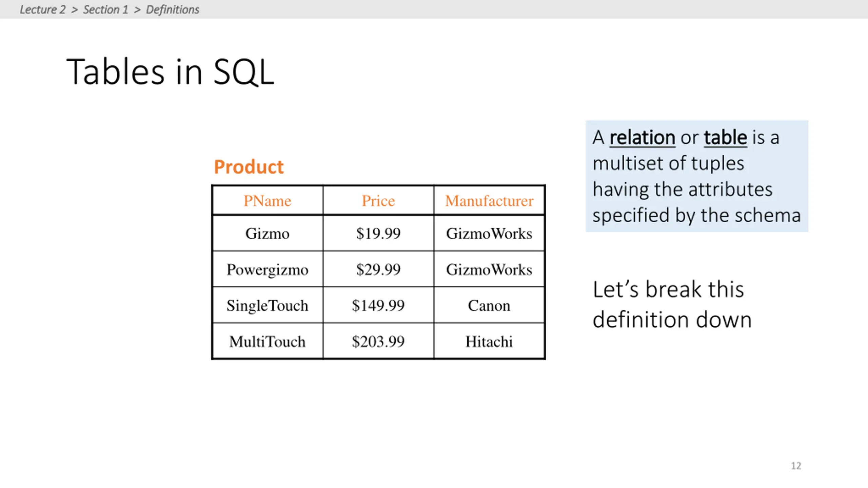Click the Price column header
The height and width of the screenshot is (488, 868).
click(378, 200)
